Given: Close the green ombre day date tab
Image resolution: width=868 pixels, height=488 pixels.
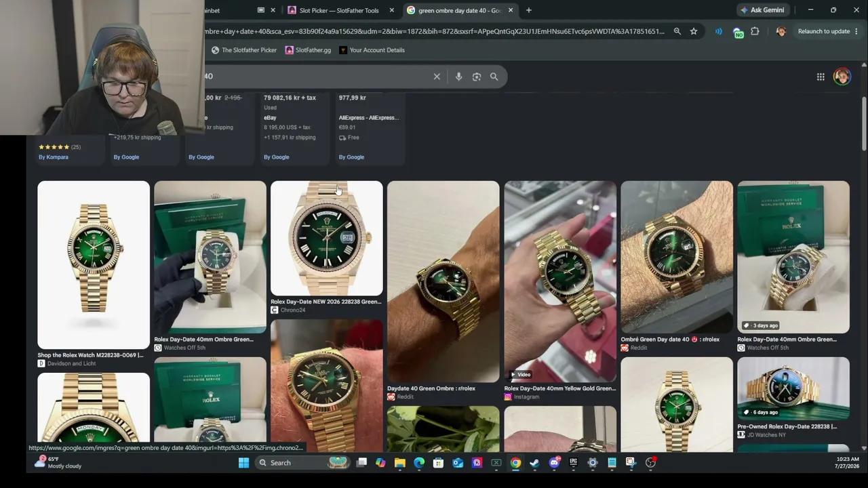Looking at the screenshot, I should [x=511, y=10].
